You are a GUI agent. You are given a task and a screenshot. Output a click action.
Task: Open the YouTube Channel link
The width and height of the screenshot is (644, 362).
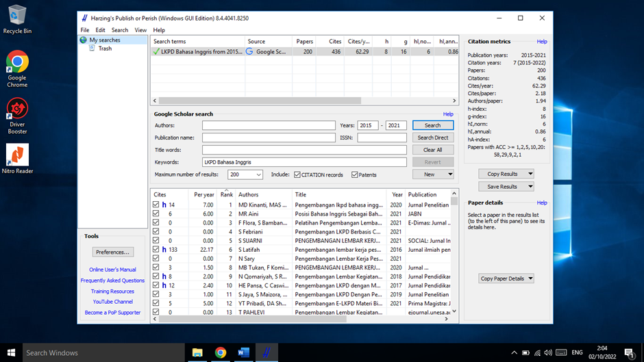tap(112, 302)
